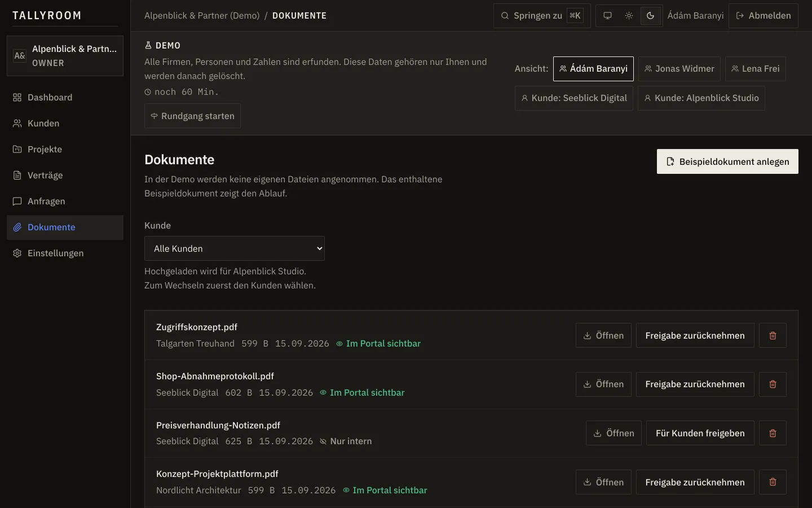
Task: Open Shop-Abnahmeprotokoll.pdf with Öffnen button
Action: (x=603, y=384)
